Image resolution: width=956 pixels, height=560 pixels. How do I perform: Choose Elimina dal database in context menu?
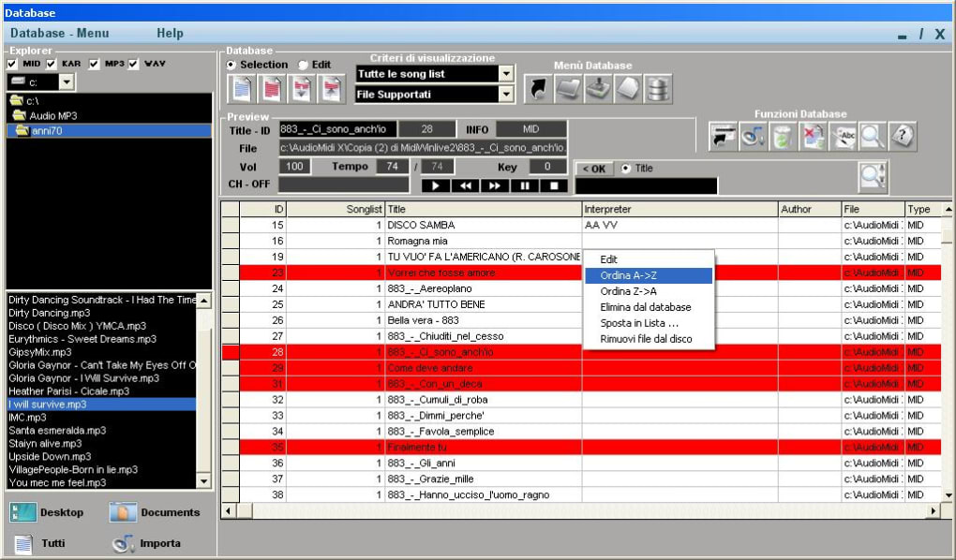[649, 307]
